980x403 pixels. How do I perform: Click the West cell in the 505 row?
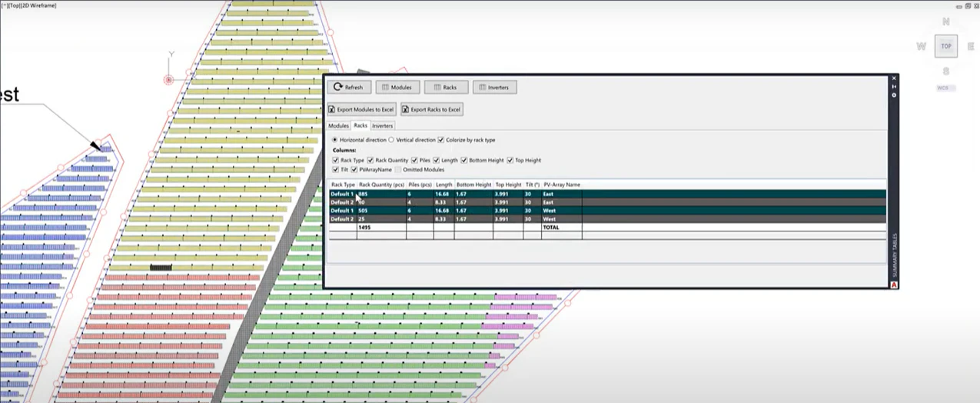(x=562, y=211)
